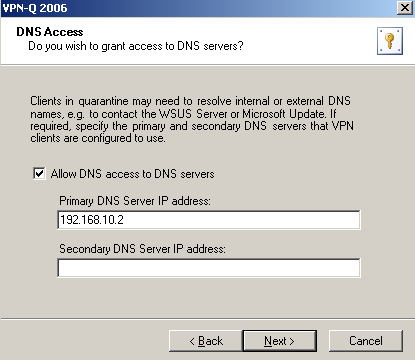Select the 'DNS Access' heading
This screenshot has height=360, width=415.
pos(50,32)
